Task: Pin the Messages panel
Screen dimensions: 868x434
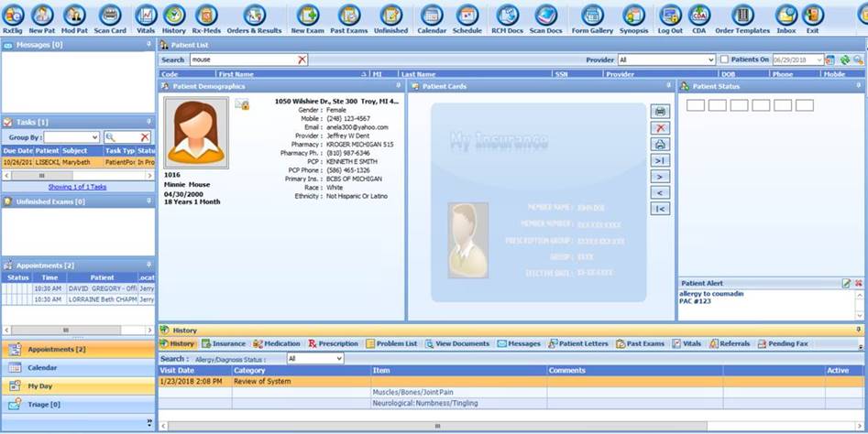Action: [148, 44]
